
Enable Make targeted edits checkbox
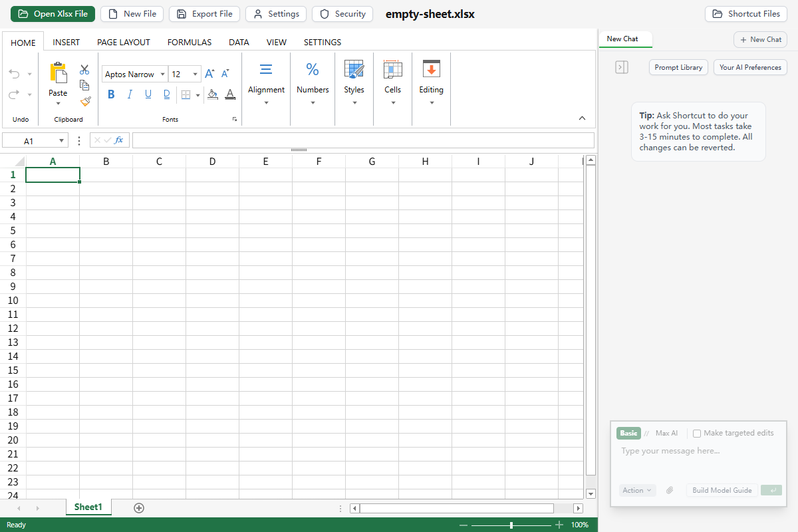(x=697, y=434)
